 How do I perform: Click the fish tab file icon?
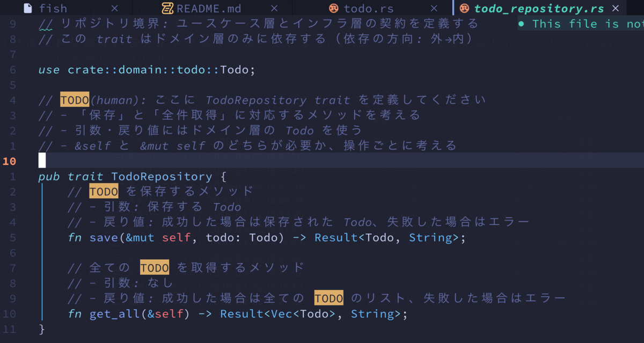click(x=27, y=8)
